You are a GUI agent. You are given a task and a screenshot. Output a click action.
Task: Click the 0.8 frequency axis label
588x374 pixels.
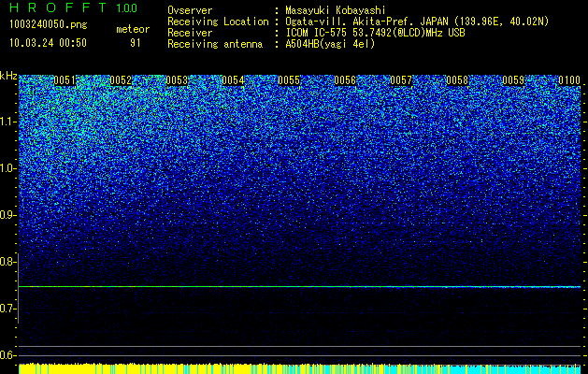(7, 262)
